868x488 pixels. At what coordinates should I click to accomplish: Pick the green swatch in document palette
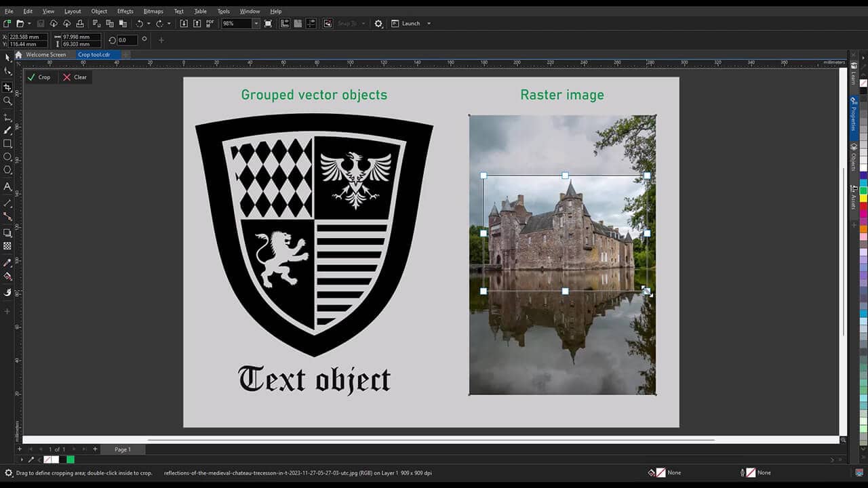(x=71, y=460)
